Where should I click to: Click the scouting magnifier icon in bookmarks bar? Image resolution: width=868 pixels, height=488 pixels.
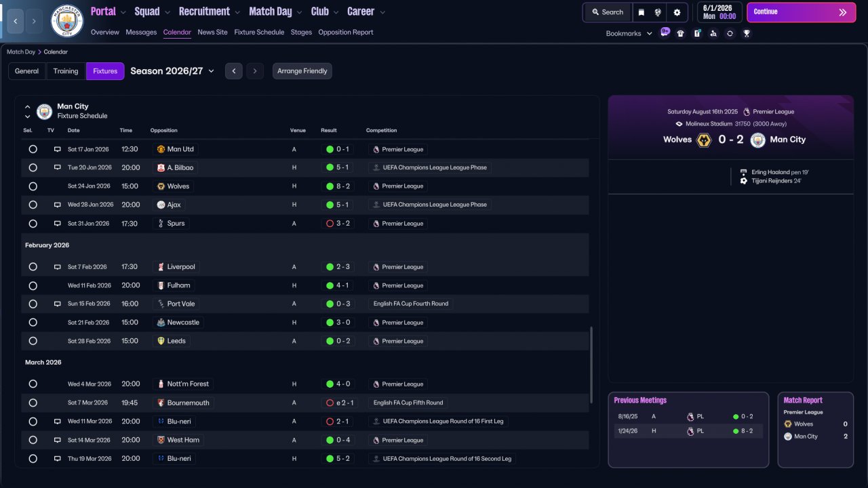click(713, 33)
